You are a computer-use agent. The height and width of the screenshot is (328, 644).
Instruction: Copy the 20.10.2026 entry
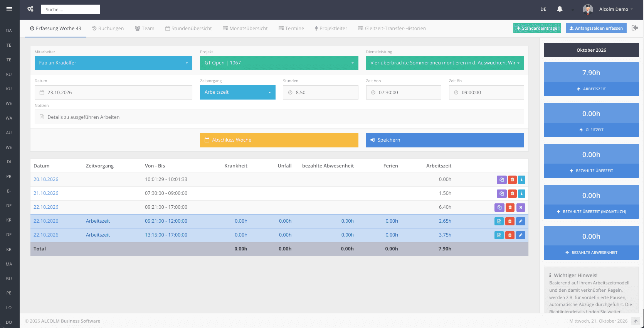pos(501,179)
